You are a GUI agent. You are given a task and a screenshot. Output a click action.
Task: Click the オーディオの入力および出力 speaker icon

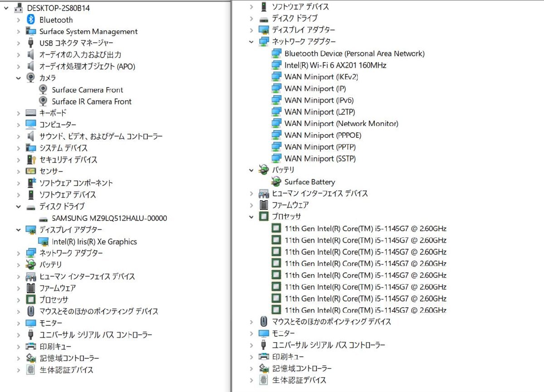pos(31,54)
